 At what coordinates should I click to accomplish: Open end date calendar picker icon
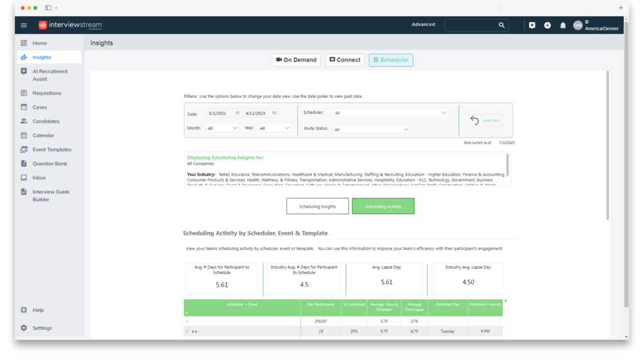click(x=274, y=113)
